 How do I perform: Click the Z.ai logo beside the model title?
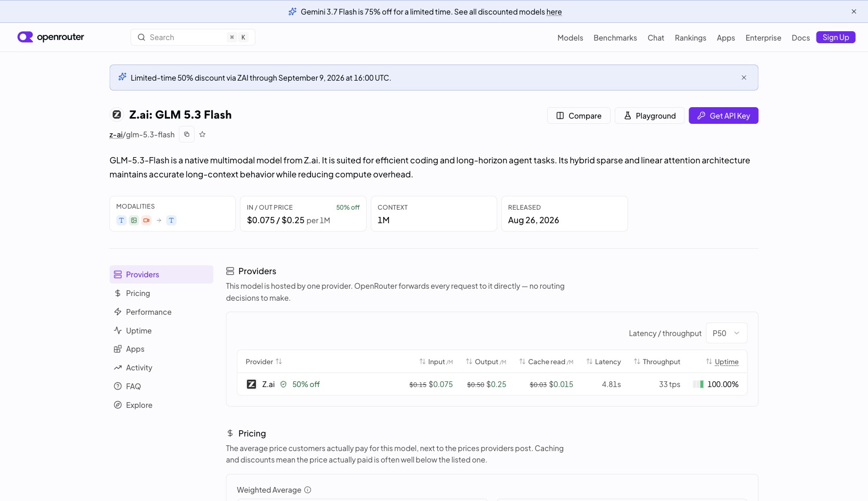[117, 114]
